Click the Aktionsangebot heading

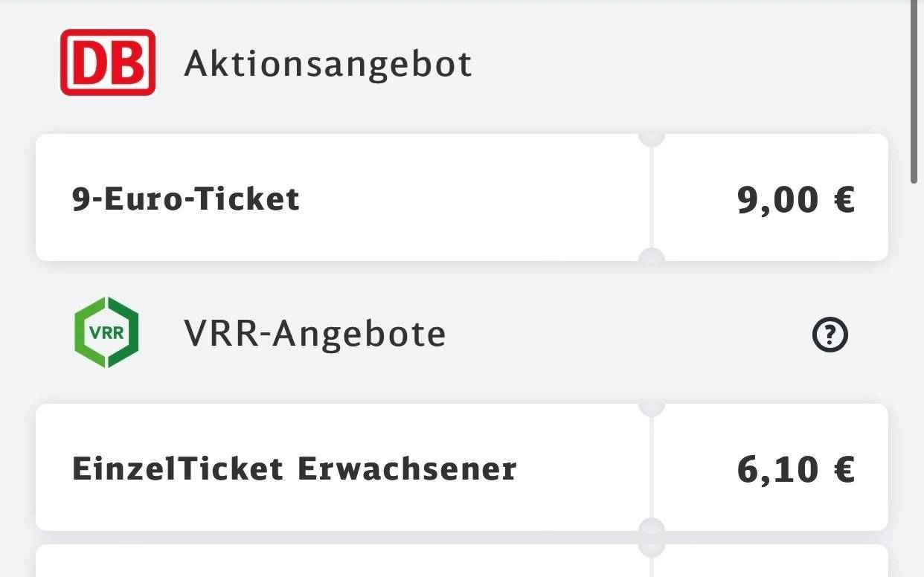pyautogui.click(x=327, y=63)
